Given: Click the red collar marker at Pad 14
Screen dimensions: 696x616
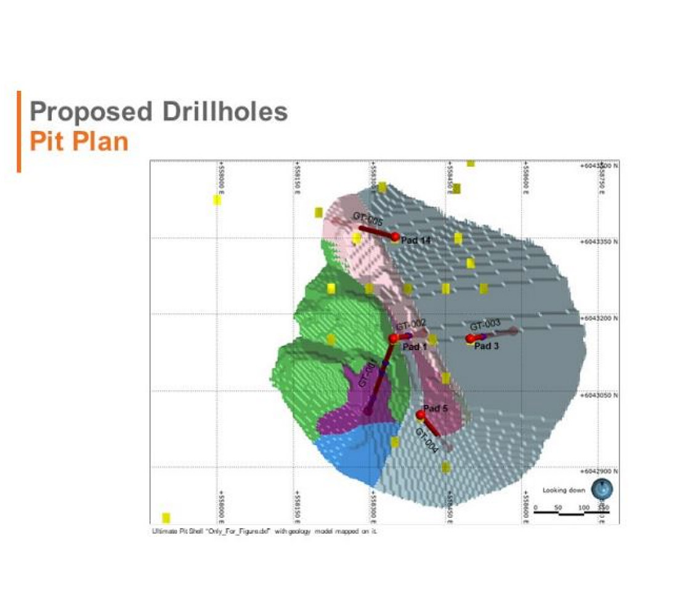Looking at the screenshot, I should point(395,237).
